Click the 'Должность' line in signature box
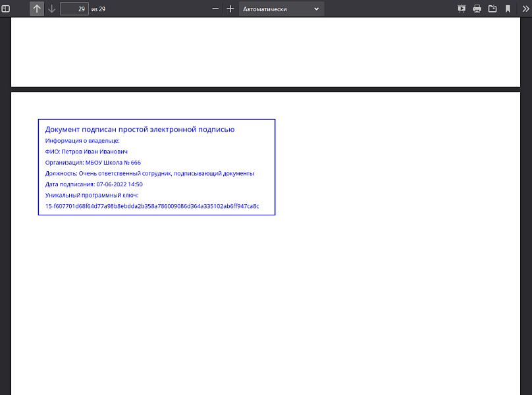This screenshot has height=395, width=532. (x=149, y=174)
